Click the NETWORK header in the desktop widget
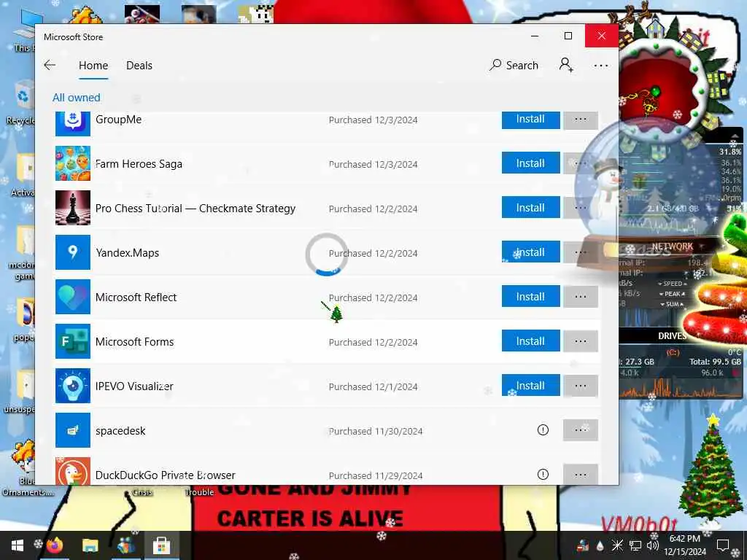Screen dimensions: 747x560 (x=672, y=246)
